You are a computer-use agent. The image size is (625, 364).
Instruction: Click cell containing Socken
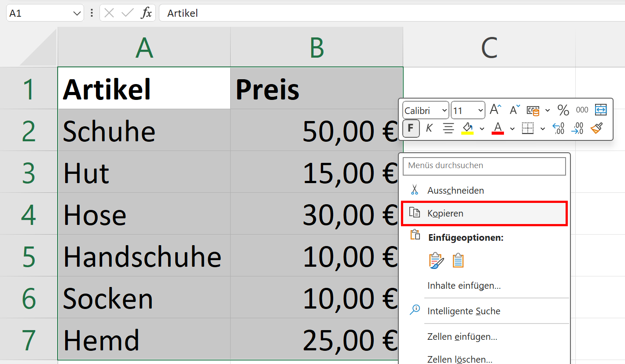click(x=144, y=297)
